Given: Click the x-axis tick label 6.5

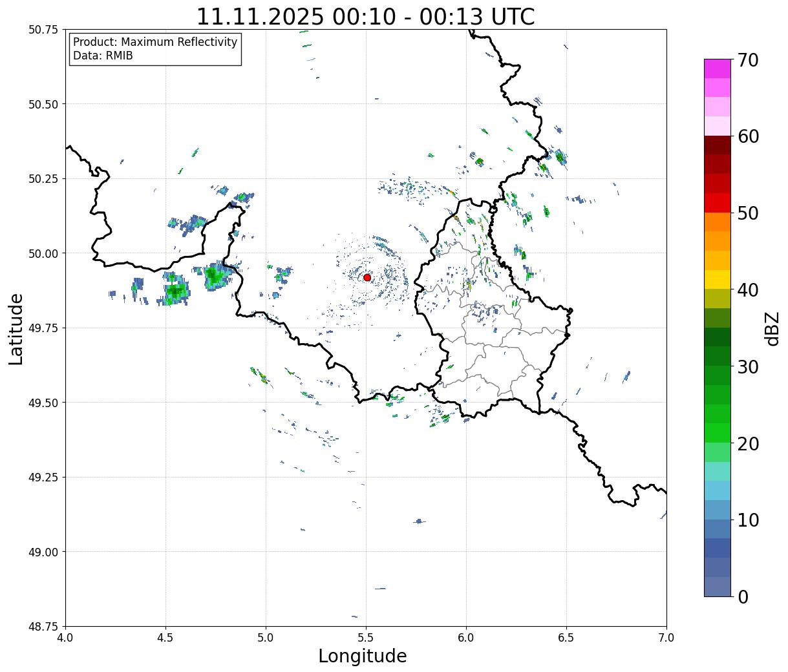Looking at the screenshot, I should tap(566, 638).
